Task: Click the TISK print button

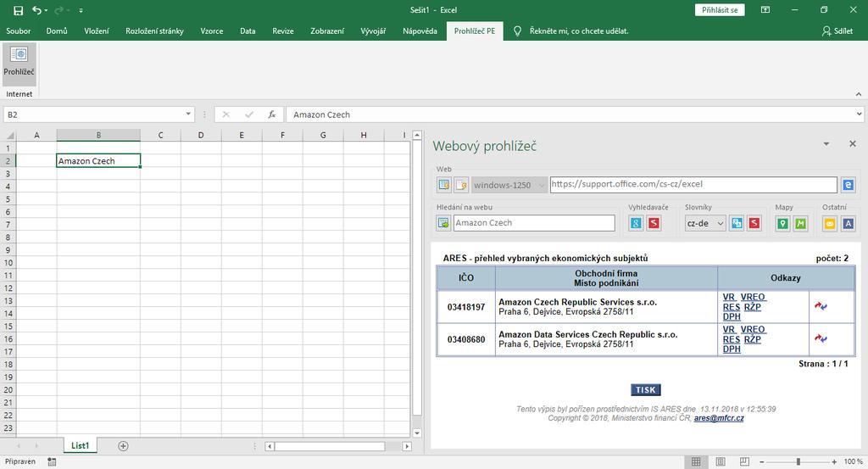Action: tap(645, 390)
